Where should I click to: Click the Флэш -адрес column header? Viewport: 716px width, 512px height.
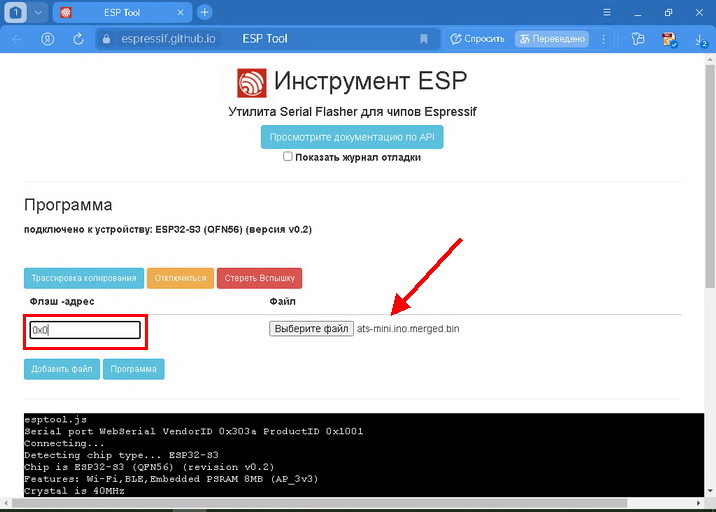62,301
